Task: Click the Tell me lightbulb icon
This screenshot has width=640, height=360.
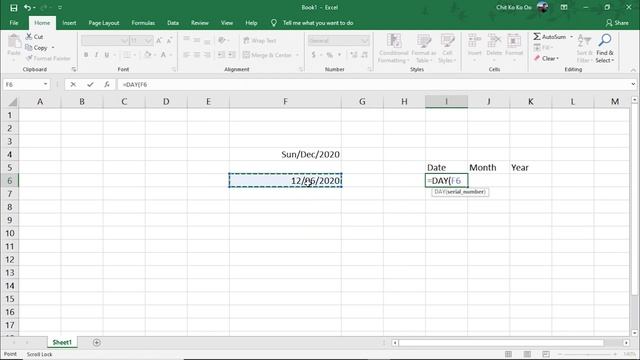Action: point(273,23)
